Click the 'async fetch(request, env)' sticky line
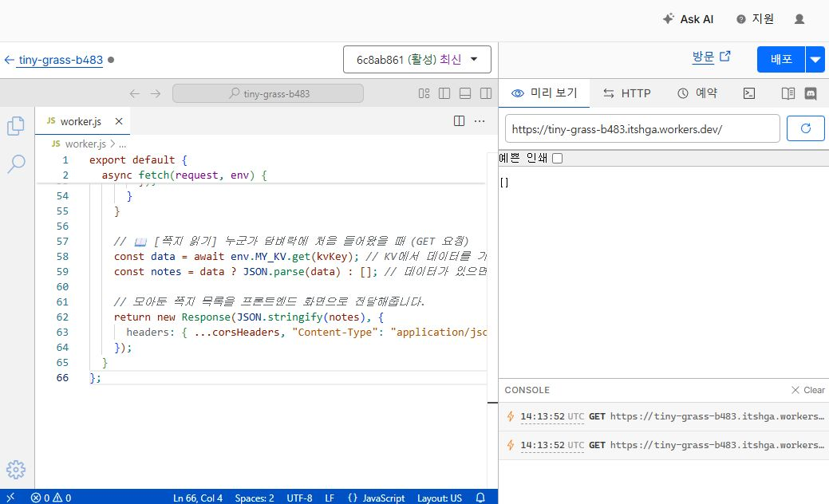829x504 pixels. [x=184, y=175]
